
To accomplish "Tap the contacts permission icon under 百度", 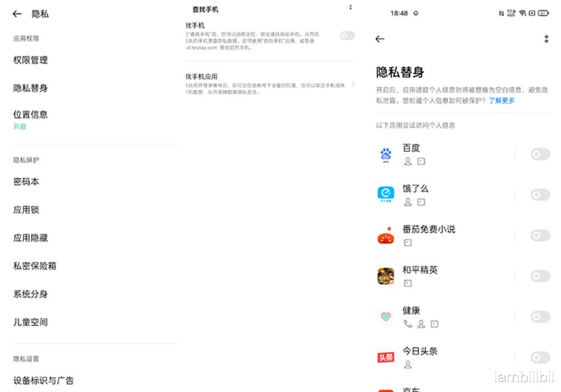I will [408, 161].
